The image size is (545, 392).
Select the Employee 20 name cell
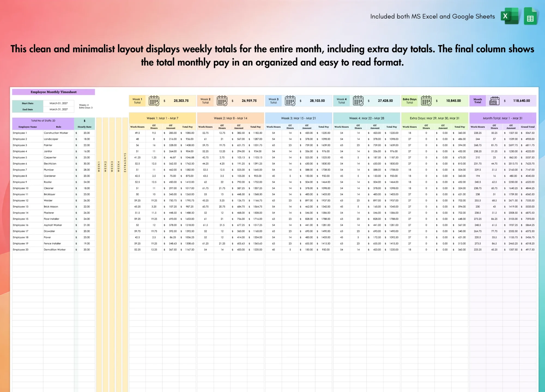point(28,250)
